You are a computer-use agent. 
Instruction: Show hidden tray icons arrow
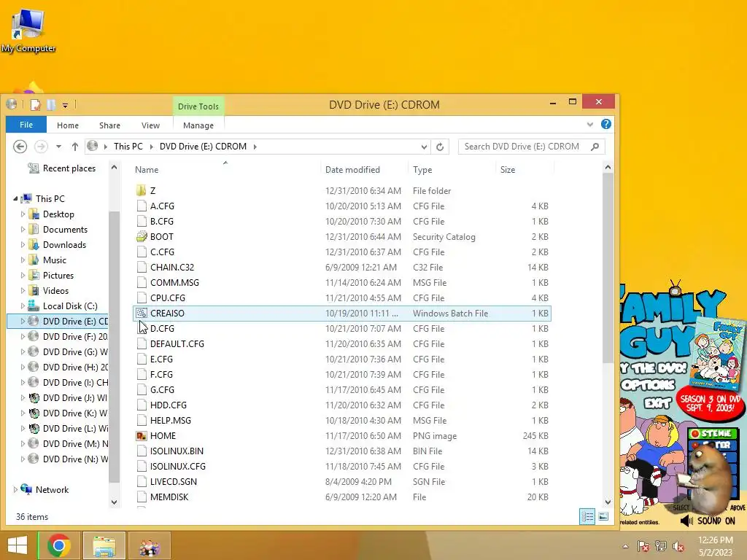pos(625,546)
